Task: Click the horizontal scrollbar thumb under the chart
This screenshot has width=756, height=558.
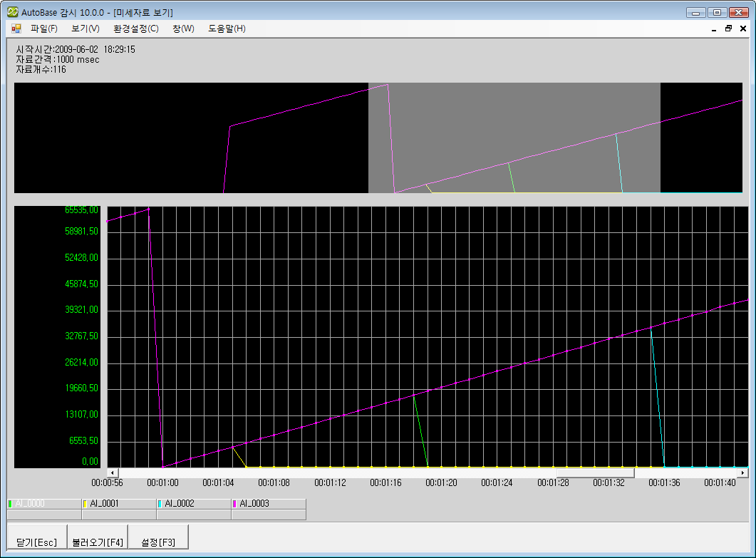Action: click(x=595, y=472)
